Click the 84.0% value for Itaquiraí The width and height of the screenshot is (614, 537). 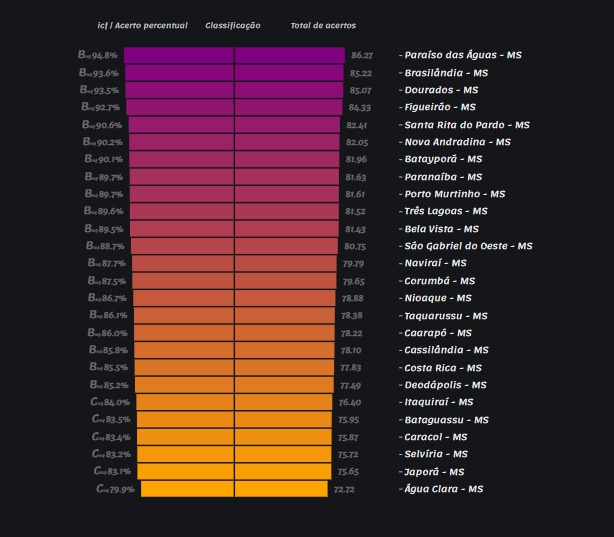tap(116, 402)
